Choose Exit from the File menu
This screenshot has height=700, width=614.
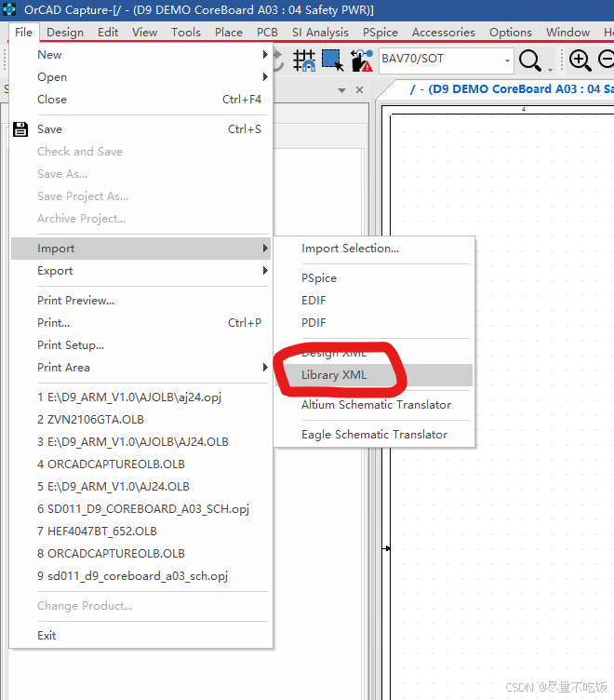coord(141,635)
